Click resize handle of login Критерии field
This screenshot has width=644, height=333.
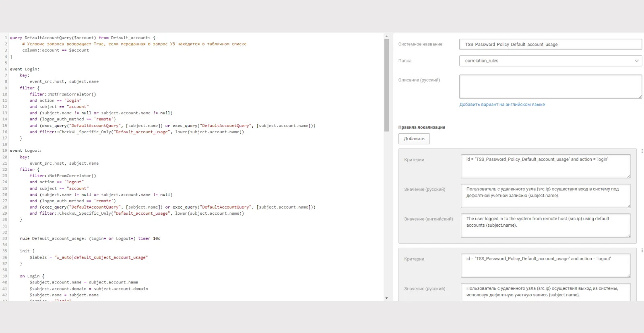coord(629,176)
